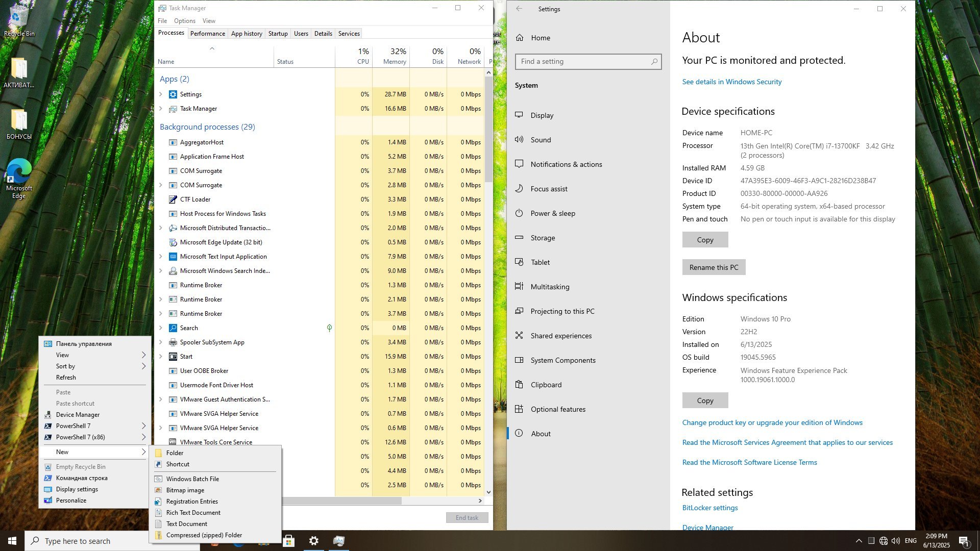Open the volume icon in system tray
980x551 pixels.
[x=896, y=541]
